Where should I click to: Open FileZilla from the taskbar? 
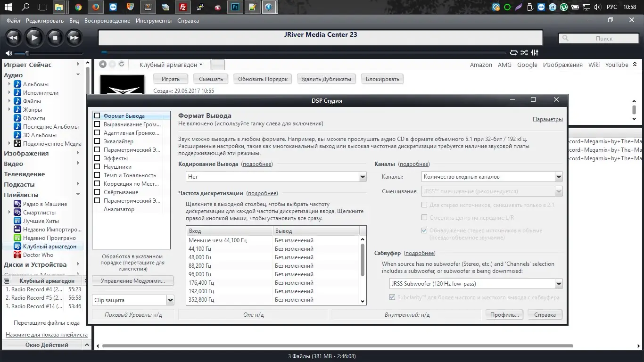[x=183, y=7]
